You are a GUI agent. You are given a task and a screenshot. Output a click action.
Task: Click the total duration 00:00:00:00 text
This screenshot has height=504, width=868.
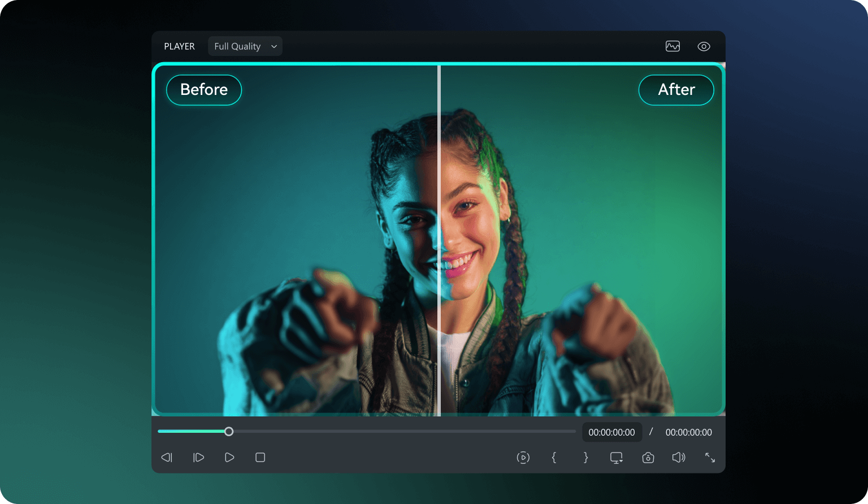[689, 432]
